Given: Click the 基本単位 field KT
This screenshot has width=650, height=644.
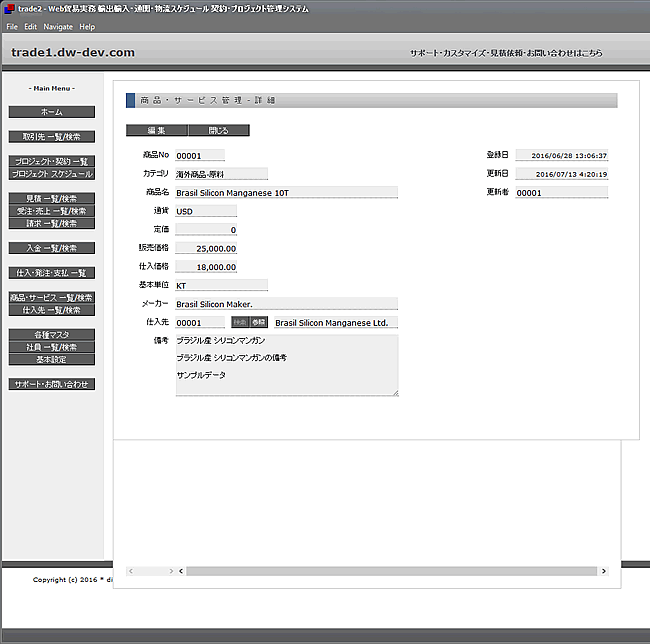Looking at the screenshot, I should [x=221, y=285].
